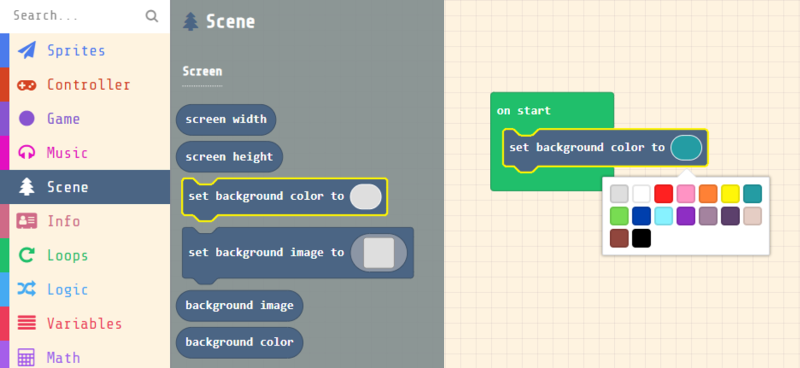Click the screen width block

(226, 120)
